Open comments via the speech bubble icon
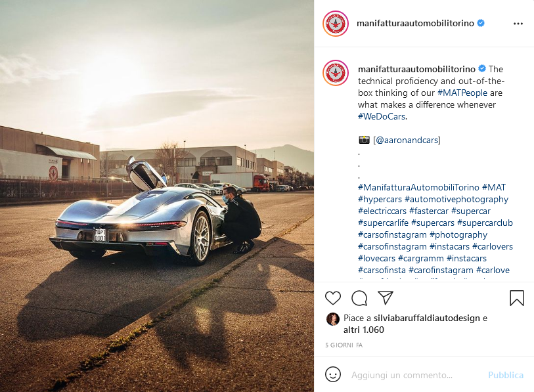This screenshot has width=534, height=392. 359,298
